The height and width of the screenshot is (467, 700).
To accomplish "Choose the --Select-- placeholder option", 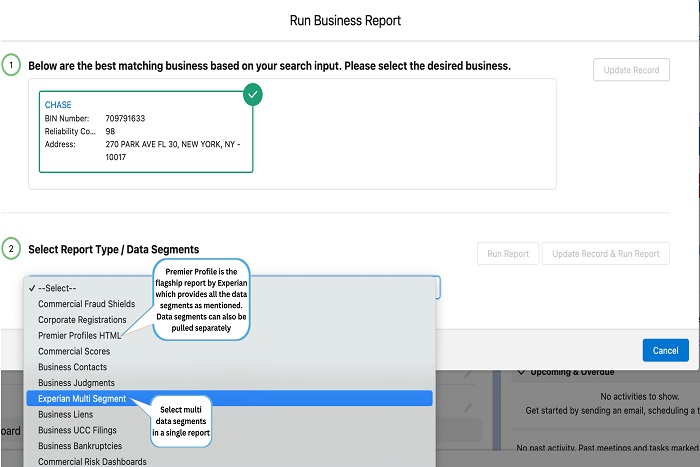I will (62, 287).
